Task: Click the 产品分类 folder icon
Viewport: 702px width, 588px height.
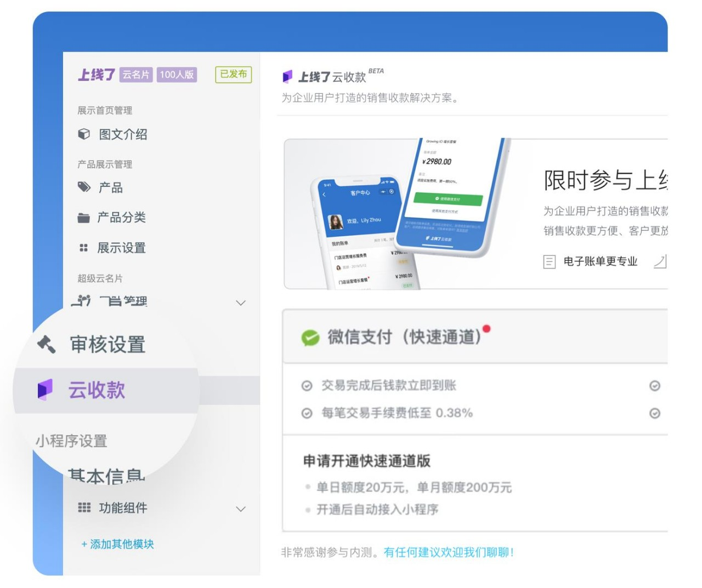Action: click(x=83, y=218)
